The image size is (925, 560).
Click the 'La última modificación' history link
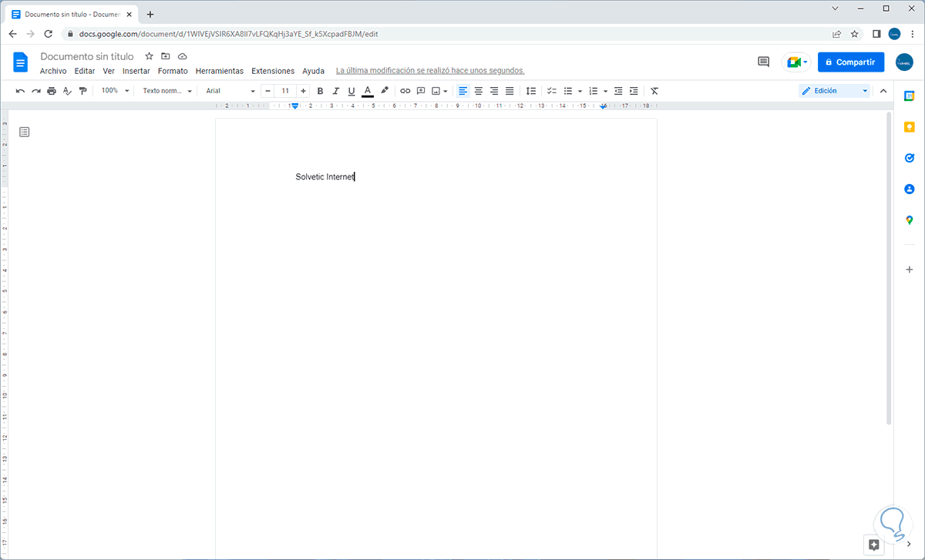430,71
